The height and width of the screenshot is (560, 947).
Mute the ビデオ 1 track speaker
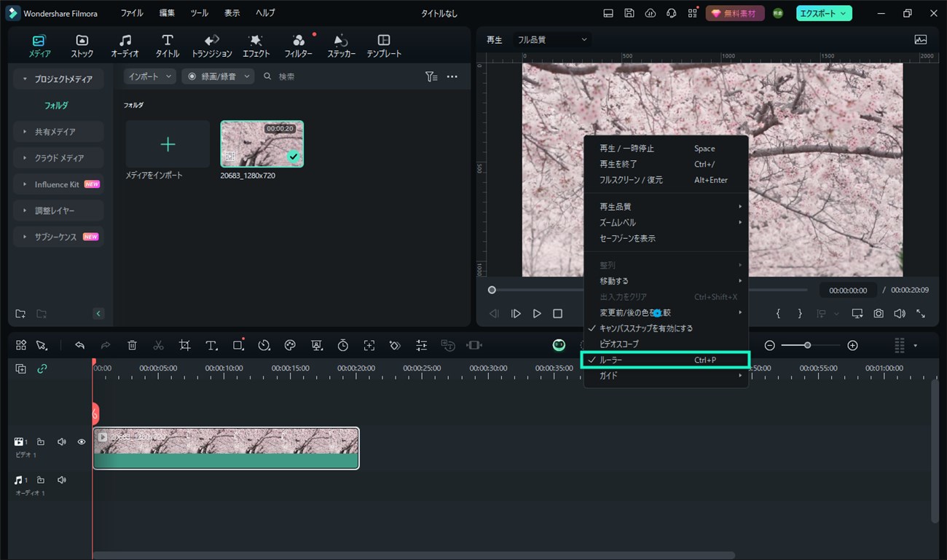point(62,442)
